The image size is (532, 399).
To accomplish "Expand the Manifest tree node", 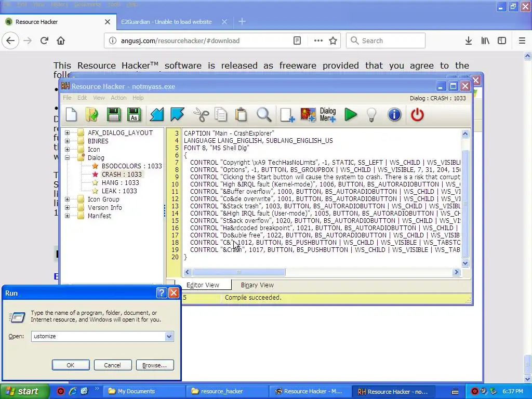I will click(67, 216).
